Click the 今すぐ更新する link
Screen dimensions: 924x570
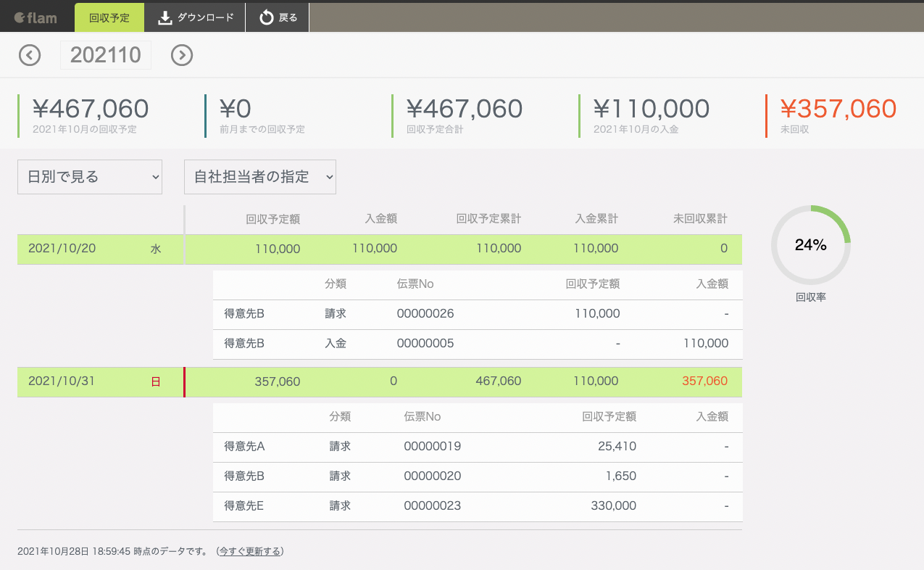click(250, 551)
